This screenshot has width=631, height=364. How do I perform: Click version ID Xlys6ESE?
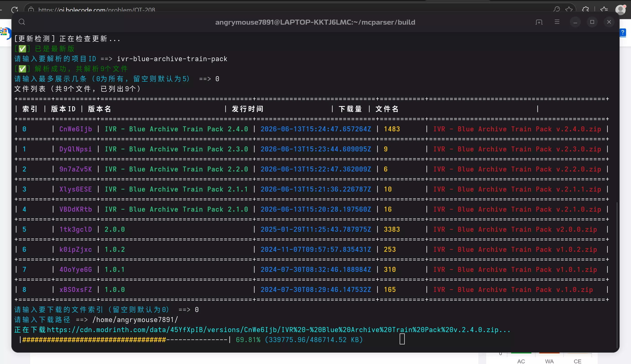click(x=76, y=189)
